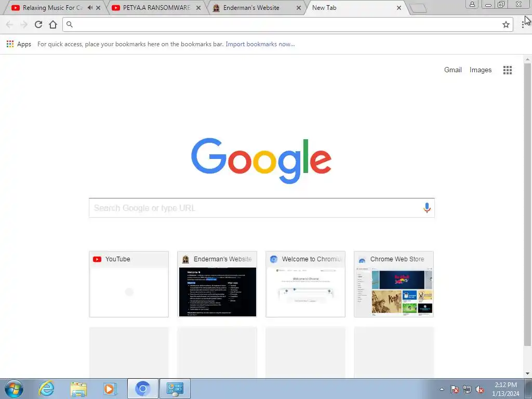The image size is (532, 399).
Task: Click the address bar field
Action: point(287,24)
